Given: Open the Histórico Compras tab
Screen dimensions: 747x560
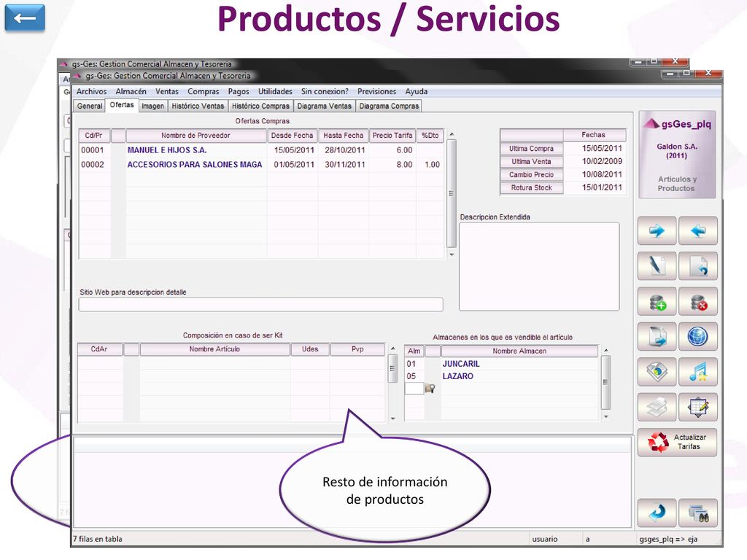Looking at the screenshot, I should [x=260, y=106].
